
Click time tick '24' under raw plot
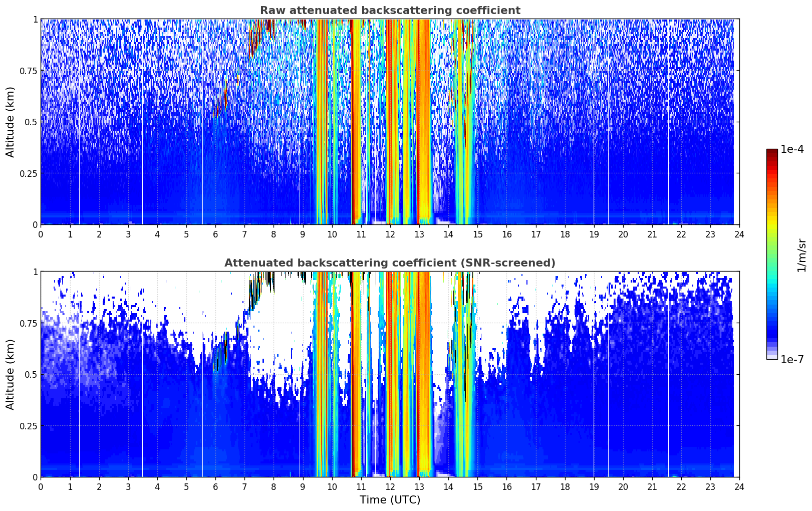(x=739, y=234)
